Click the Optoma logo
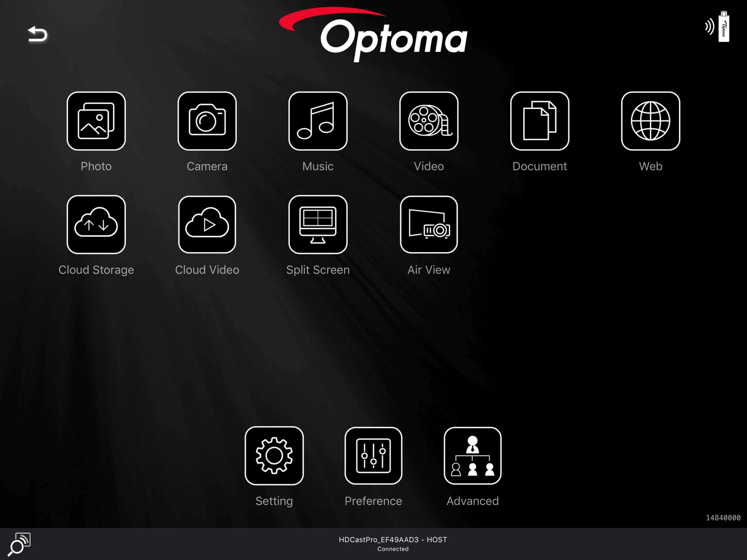The image size is (747, 560). [373, 35]
